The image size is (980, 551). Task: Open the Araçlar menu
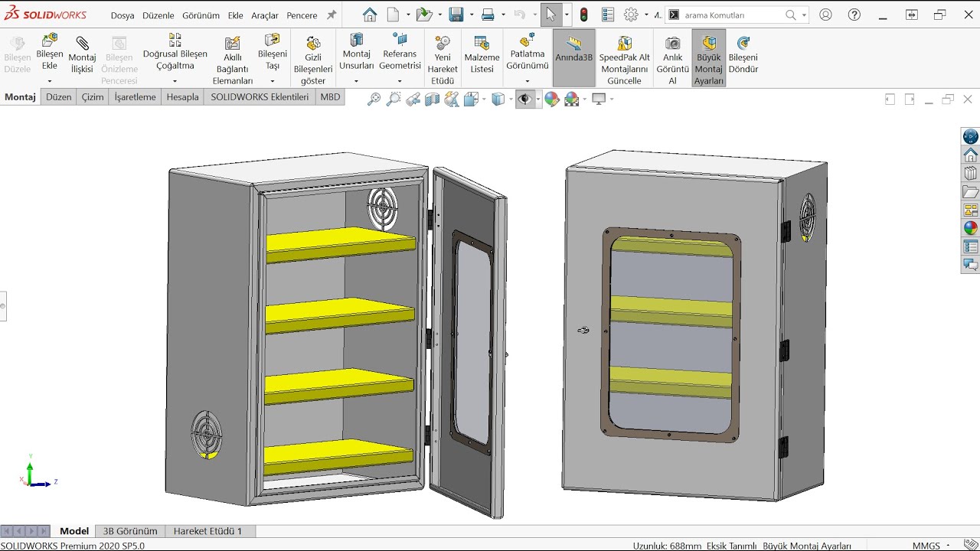pyautogui.click(x=265, y=15)
